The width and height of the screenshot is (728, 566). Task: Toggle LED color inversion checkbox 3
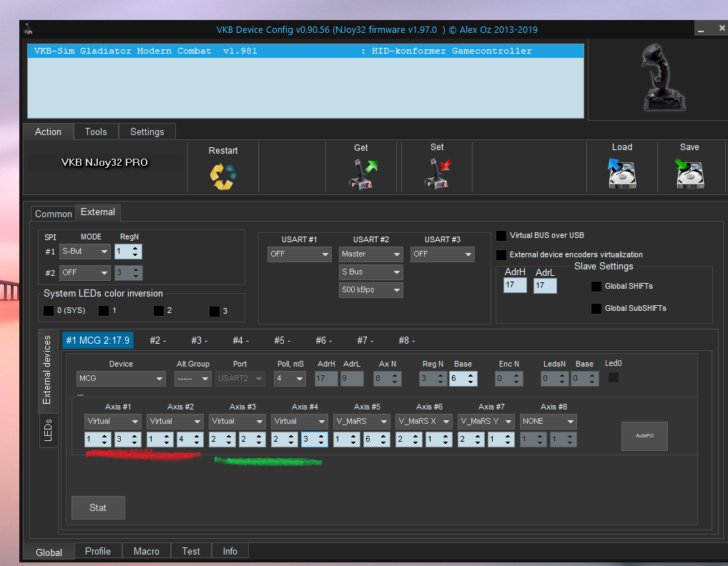tap(215, 312)
